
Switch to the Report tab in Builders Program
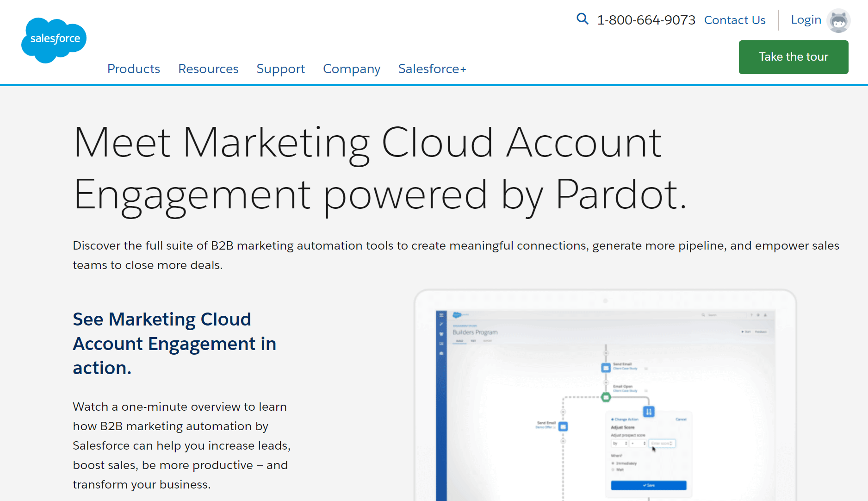(x=488, y=341)
